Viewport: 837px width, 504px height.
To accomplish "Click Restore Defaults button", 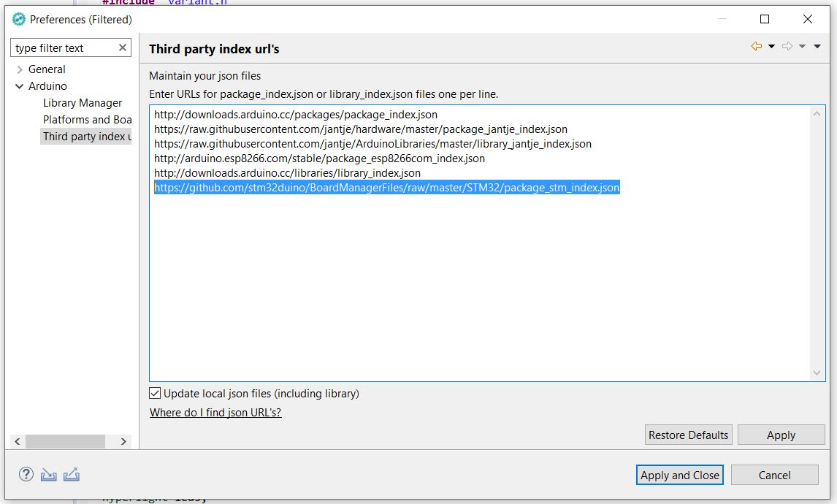I will [689, 435].
